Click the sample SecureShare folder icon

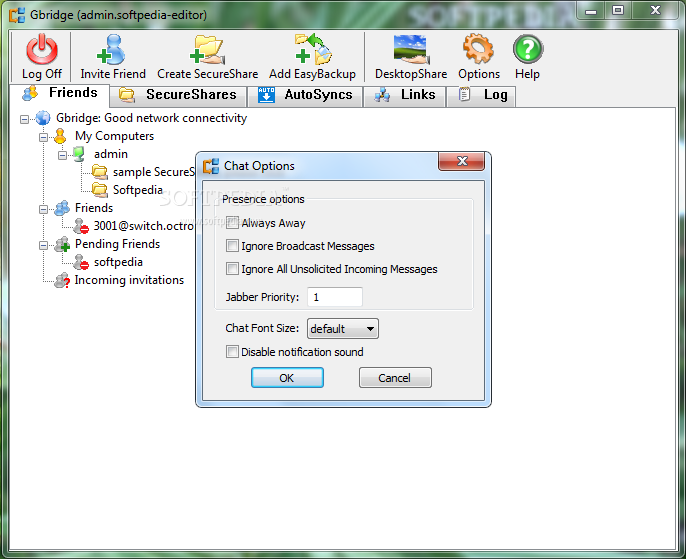[100, 172]
